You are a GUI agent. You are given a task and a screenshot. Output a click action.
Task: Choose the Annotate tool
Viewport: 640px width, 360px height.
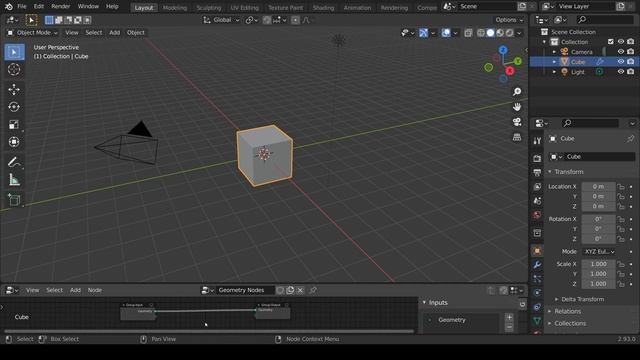point(14,162)
